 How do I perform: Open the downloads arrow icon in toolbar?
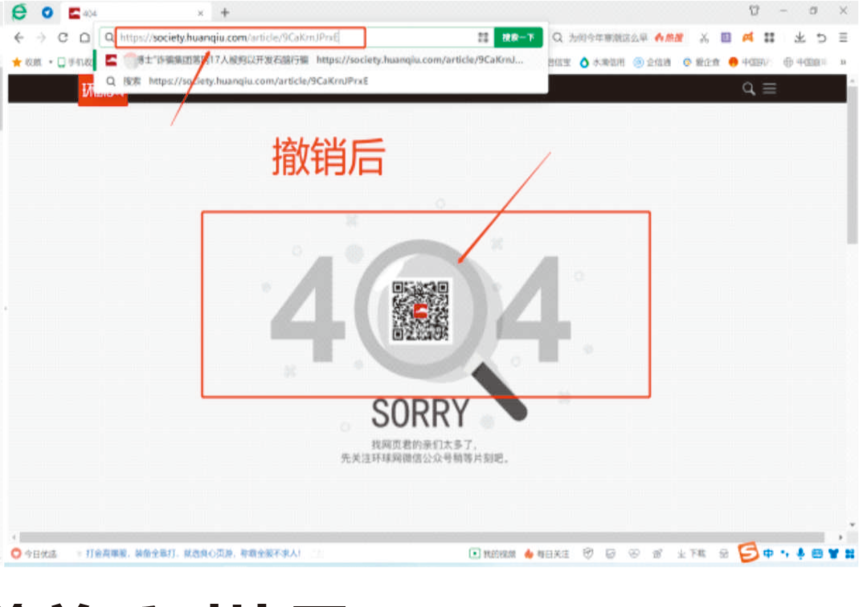pyautogui.click(x=800, y=37)
